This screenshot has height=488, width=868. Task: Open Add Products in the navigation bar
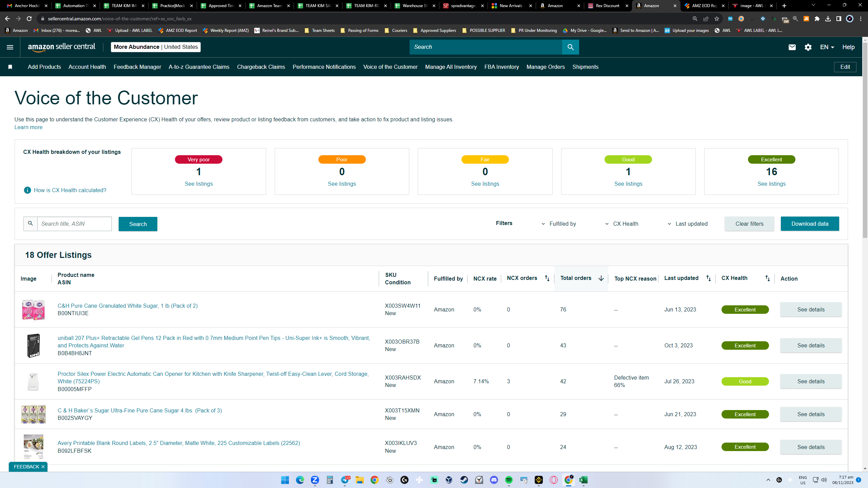(44, 67)
